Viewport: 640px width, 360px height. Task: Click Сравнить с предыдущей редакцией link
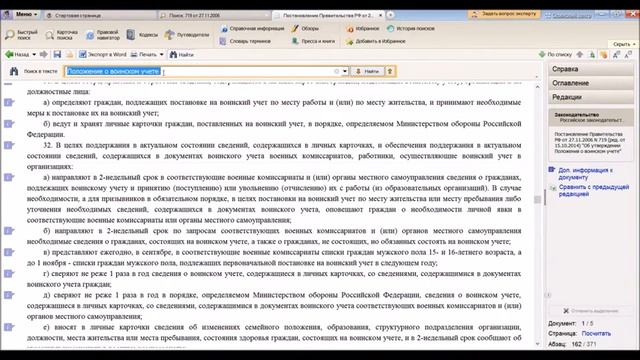click(x=594, y=191)
